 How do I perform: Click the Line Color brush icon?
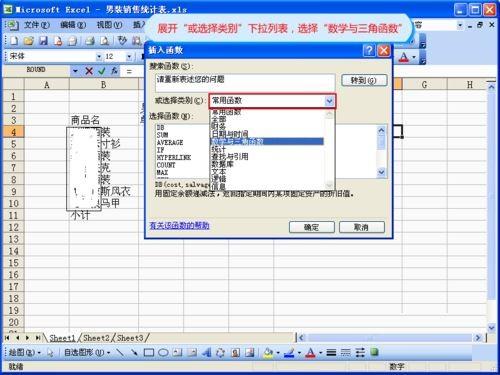click(289, 353)
